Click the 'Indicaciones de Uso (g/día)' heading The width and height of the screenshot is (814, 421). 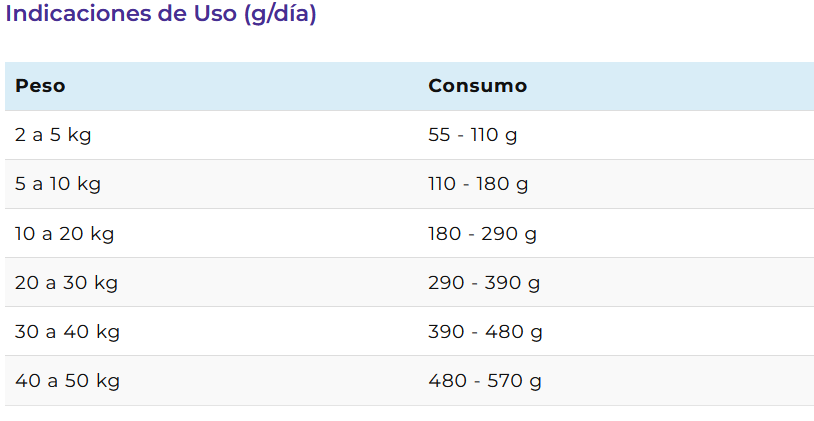(161, 16)
